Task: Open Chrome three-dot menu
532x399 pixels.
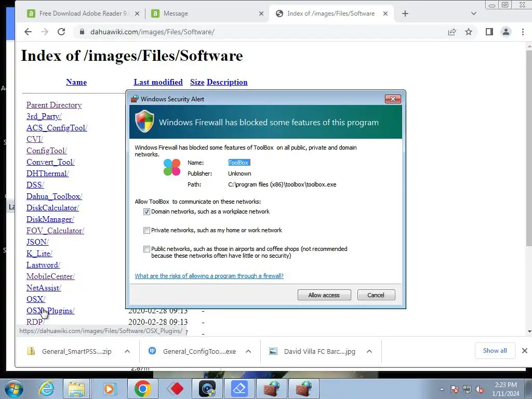Action: (x=523, y=32)
